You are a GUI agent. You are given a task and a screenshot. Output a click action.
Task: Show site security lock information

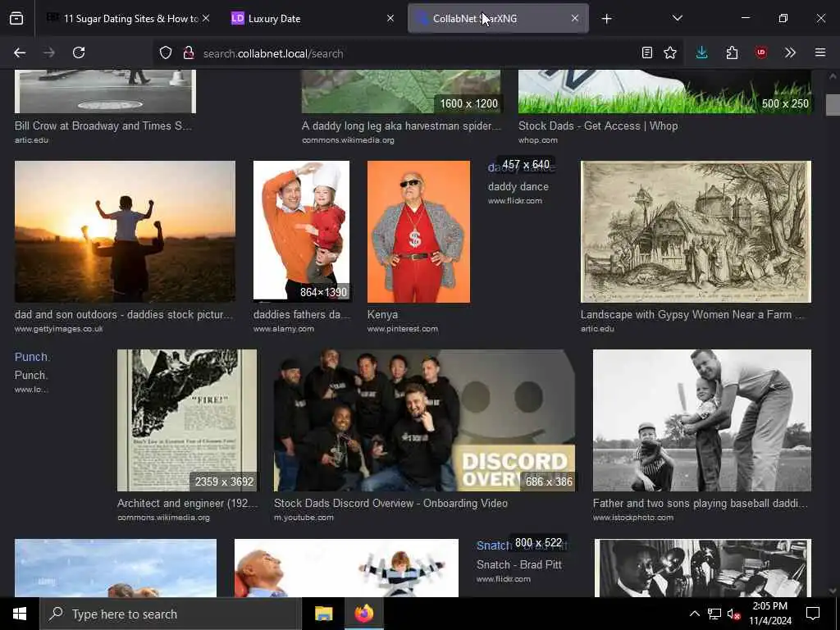[189, 52]
